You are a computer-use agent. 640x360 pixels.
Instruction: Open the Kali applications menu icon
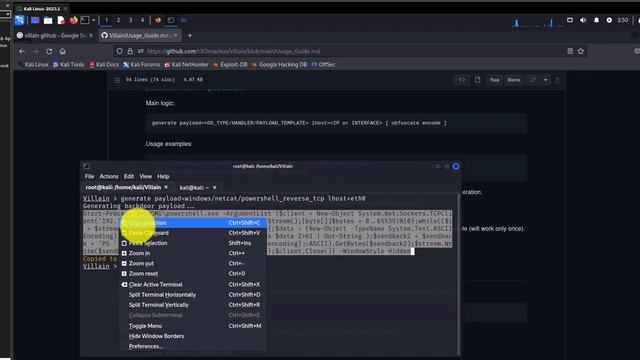(x=19, y=20)
